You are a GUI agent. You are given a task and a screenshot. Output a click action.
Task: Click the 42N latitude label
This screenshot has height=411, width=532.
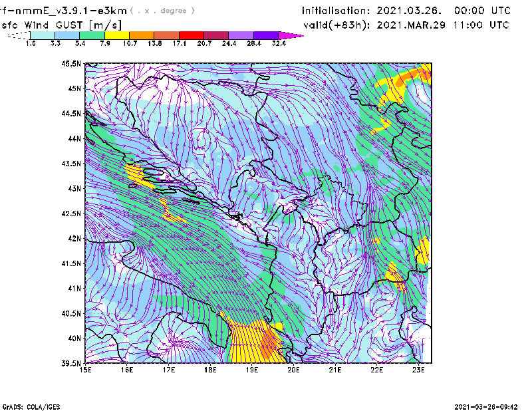(x=74, y=239)
